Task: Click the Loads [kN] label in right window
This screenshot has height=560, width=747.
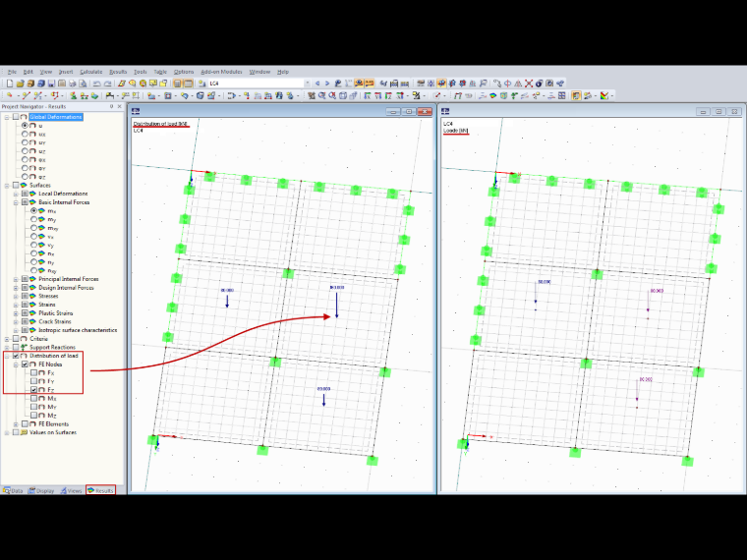Action: pyautogui.click(x=456, y=131)
